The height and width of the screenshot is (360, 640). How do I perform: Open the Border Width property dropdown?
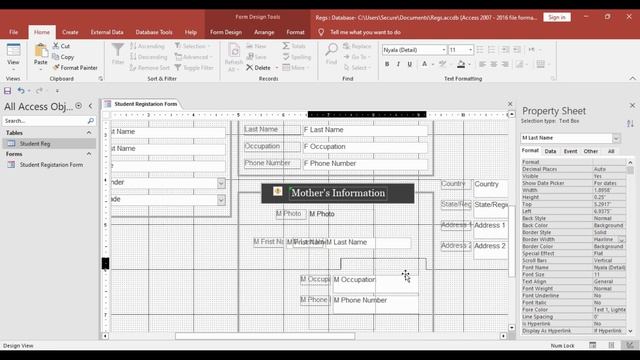click(x=622, y=240)
